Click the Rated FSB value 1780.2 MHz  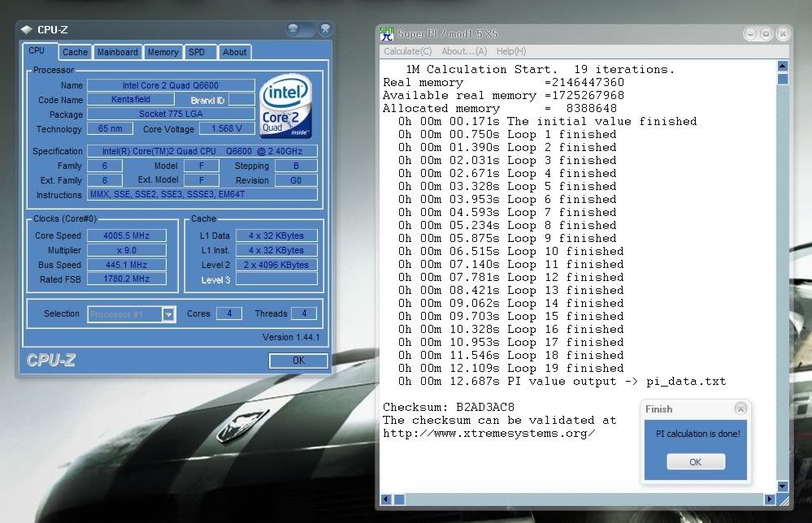pos(126,279)
